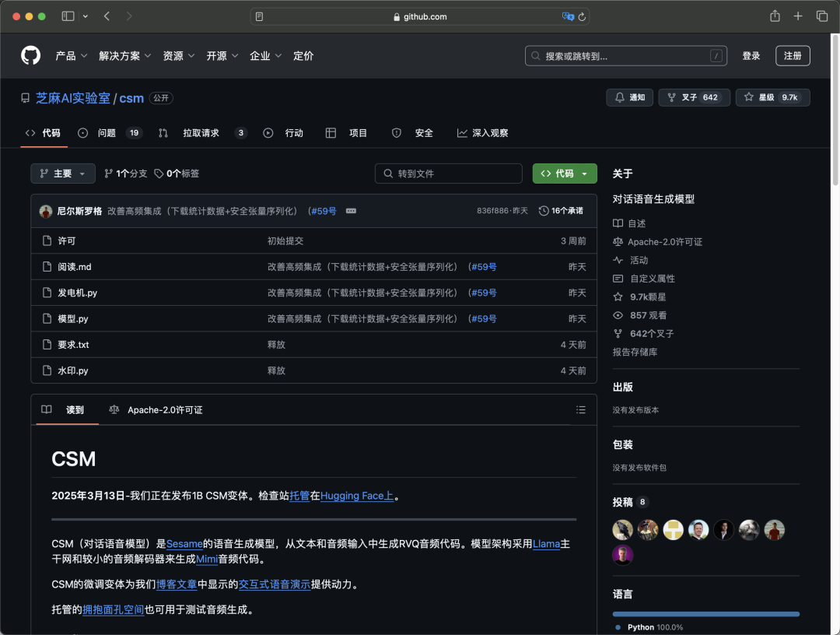Open the Sesame link in README
Viewport: 840px width, 635px height.
click(184, 544)
